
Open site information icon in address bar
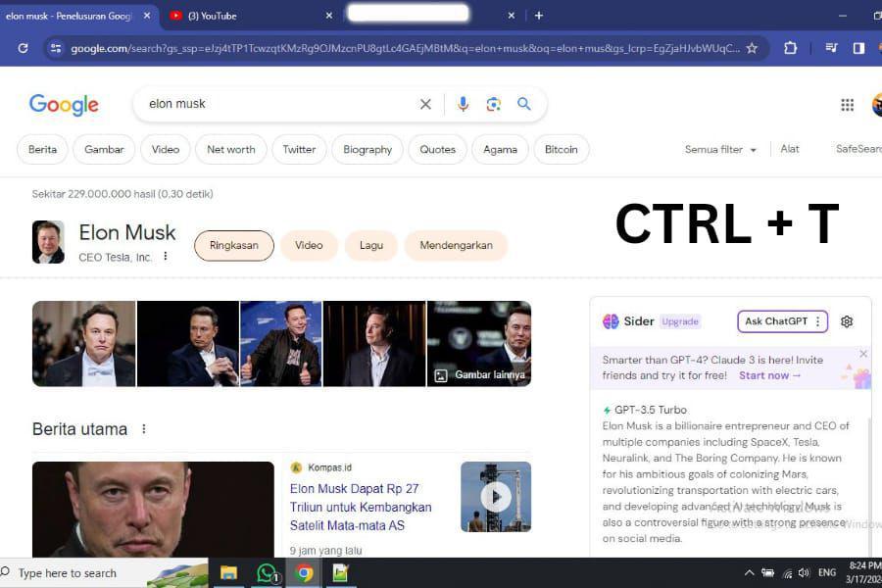coord(56,48)
